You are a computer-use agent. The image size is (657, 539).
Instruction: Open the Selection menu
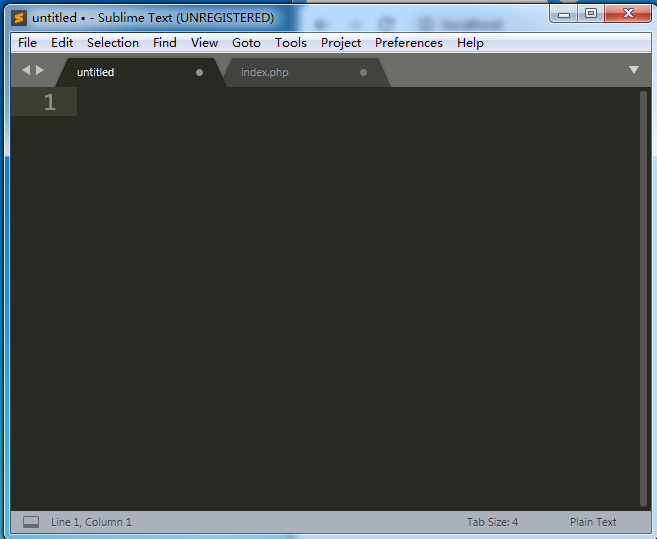(113, 43)
